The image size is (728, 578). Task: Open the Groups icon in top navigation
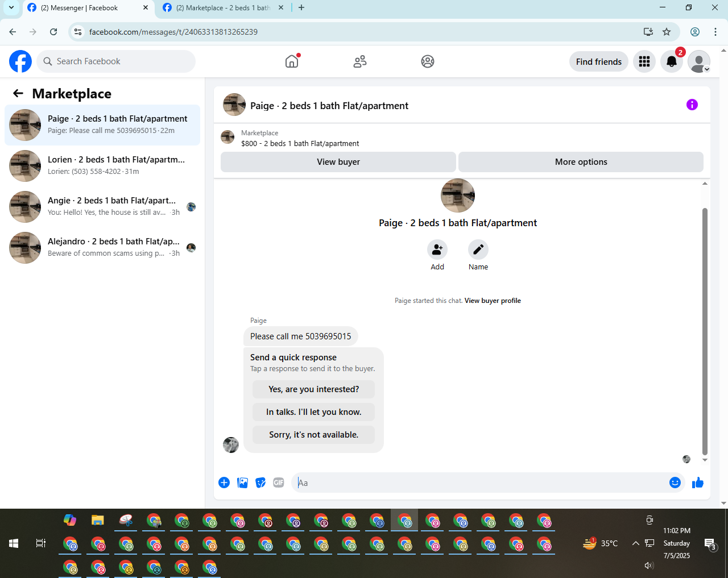(x=428, y=61)
